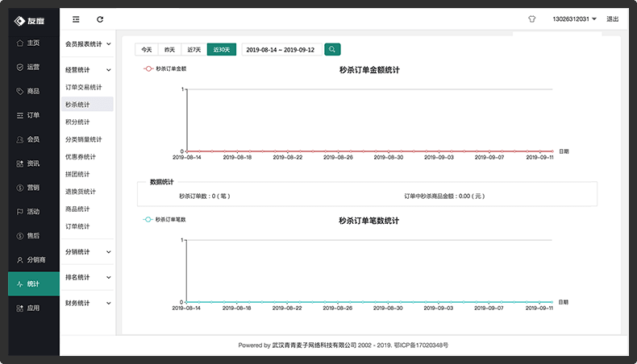Open 售后 after-sales in sidebar
The height and width of the screenshot is (364, 637).
(33, 236)
